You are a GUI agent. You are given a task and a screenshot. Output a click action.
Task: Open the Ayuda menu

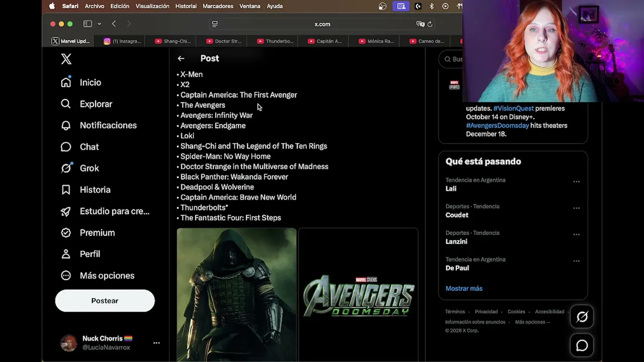(275, 6)
